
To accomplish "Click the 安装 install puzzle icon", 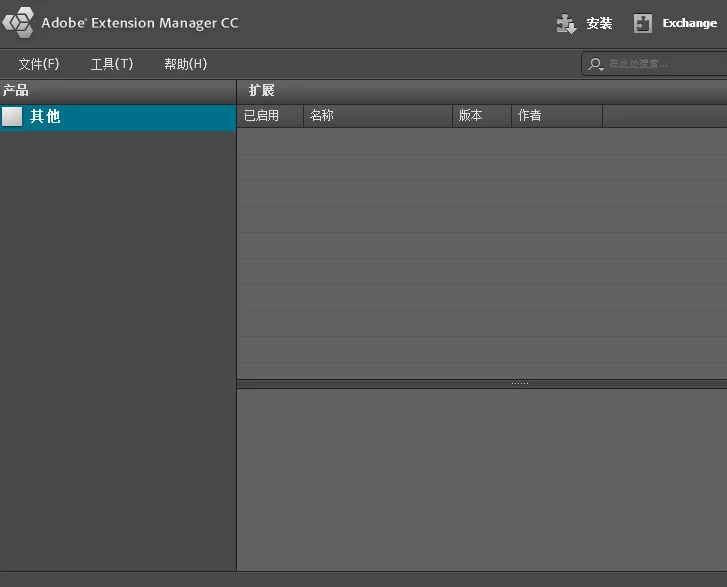I will [566, 23].
